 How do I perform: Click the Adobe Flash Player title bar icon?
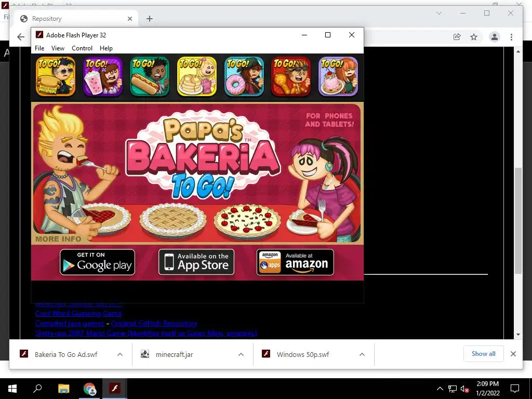pos(39,35)
